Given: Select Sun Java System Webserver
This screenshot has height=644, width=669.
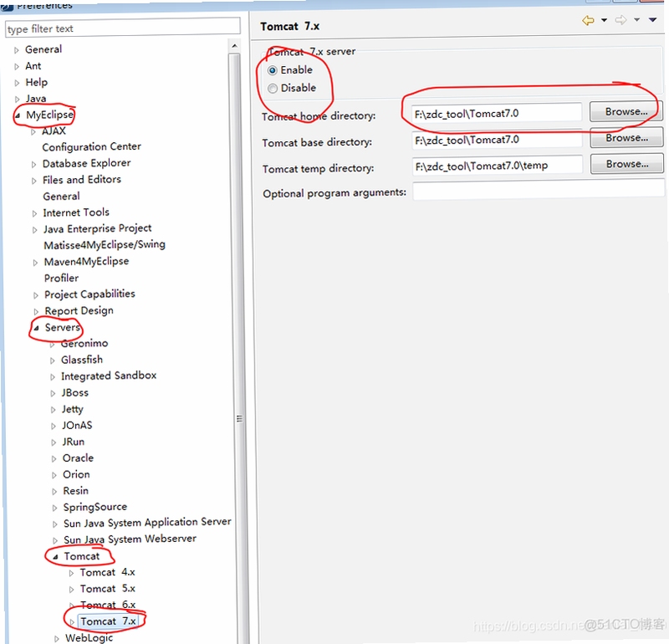Looking at the screenshot, I should 130,539.
